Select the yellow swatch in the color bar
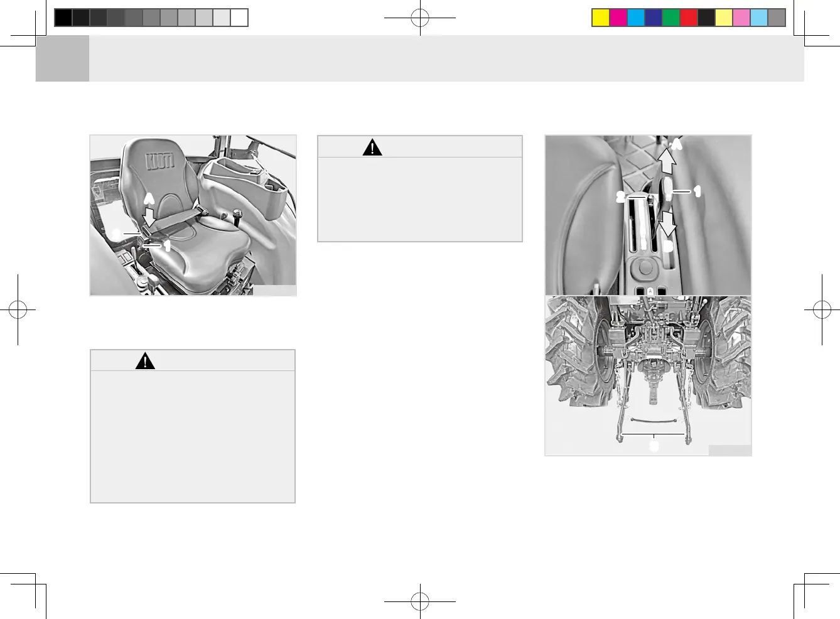The width and height of the screenshot is (840, 619). pyautogui.click(x=601, y=18)
